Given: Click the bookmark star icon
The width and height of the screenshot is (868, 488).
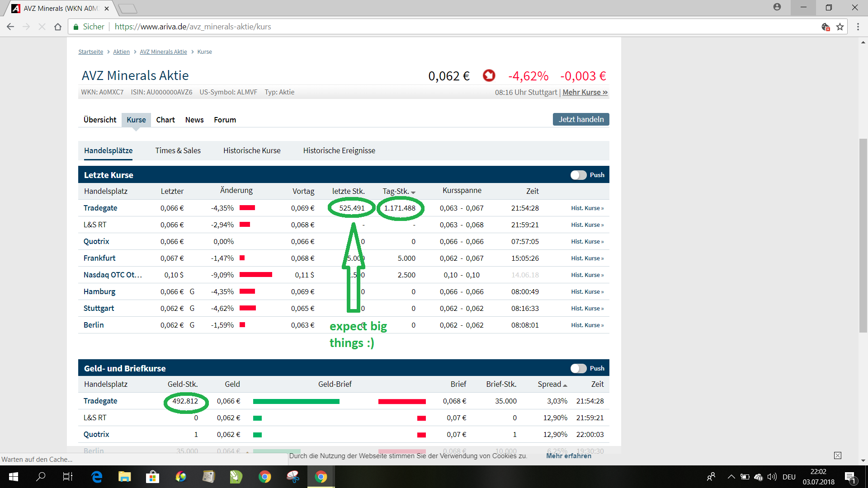Looking at the screenshot, I should 840,27.
